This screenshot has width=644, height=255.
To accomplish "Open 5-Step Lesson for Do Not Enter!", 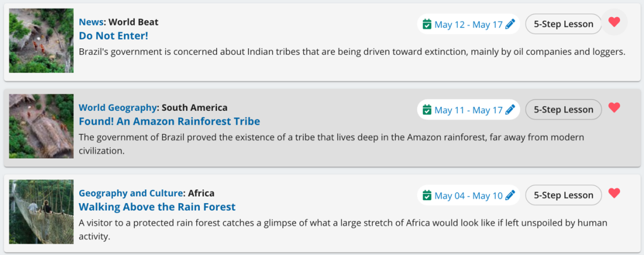I will [x=563, y=24].
